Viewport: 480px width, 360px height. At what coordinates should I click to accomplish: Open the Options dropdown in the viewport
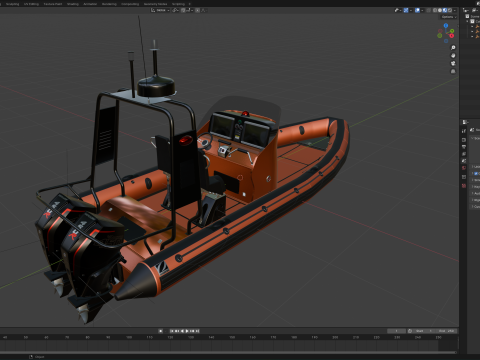(x=449, y=17)
